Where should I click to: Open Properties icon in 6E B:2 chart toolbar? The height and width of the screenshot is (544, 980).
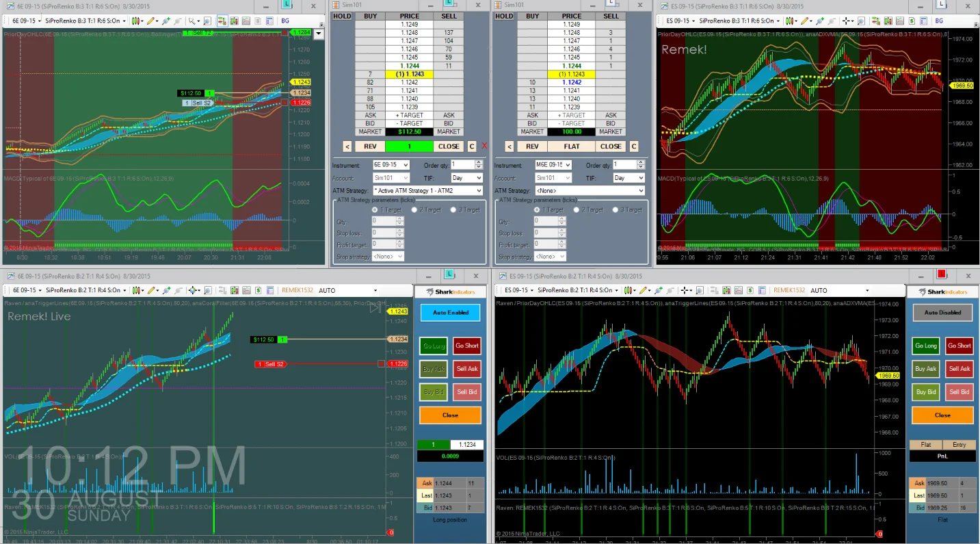coord(270,290)
